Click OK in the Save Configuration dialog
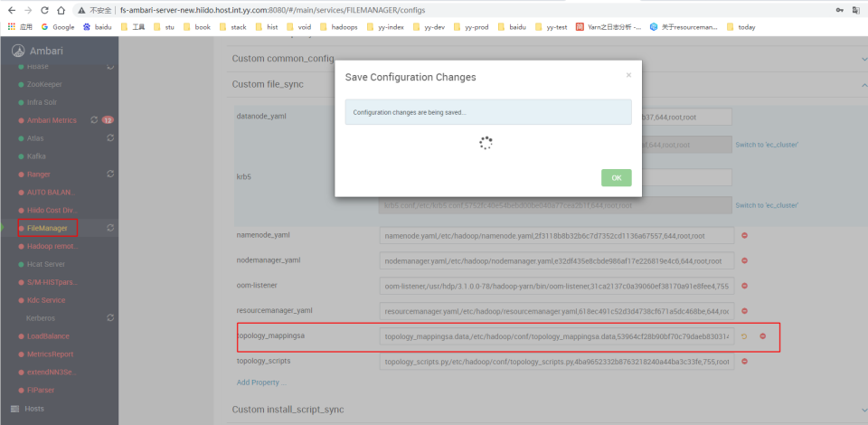868x425 pixels. coord(616,178)
